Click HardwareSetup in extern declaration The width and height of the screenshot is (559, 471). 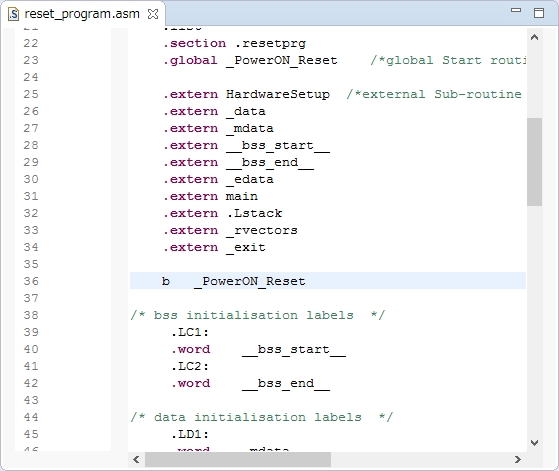(278, 94)
